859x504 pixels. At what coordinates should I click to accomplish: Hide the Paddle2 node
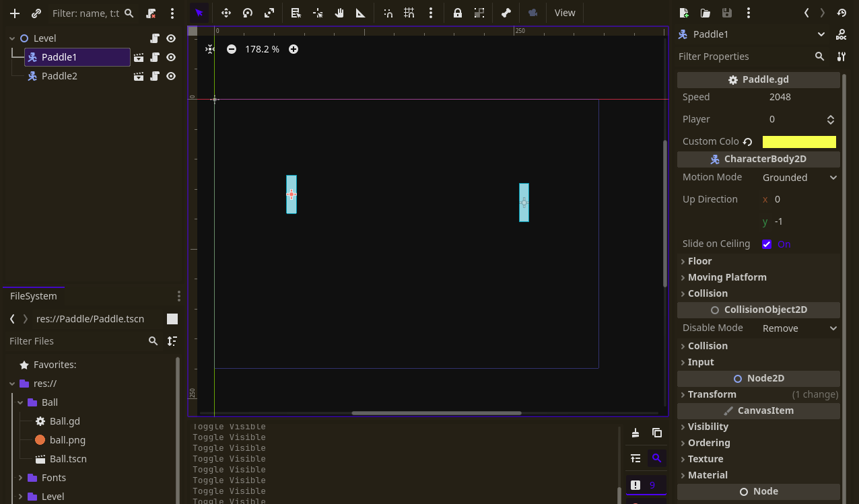click(x=170, y=76)
